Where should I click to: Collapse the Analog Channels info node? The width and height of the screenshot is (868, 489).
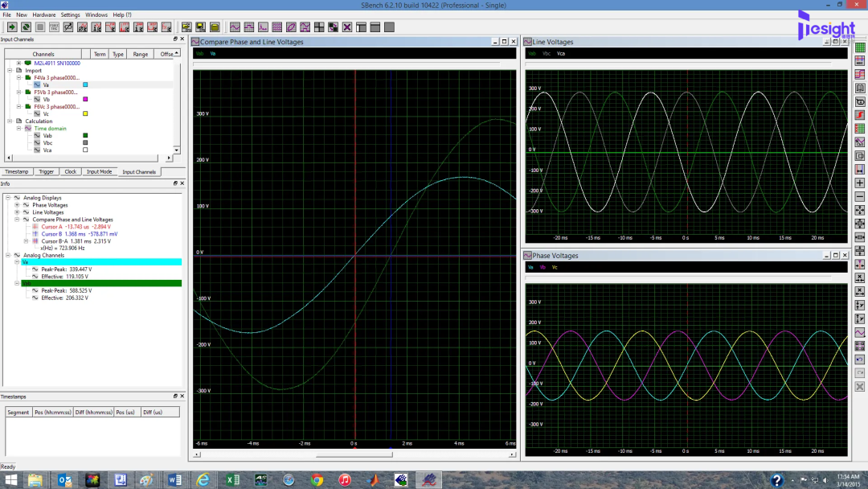click(x=8, y=255)
